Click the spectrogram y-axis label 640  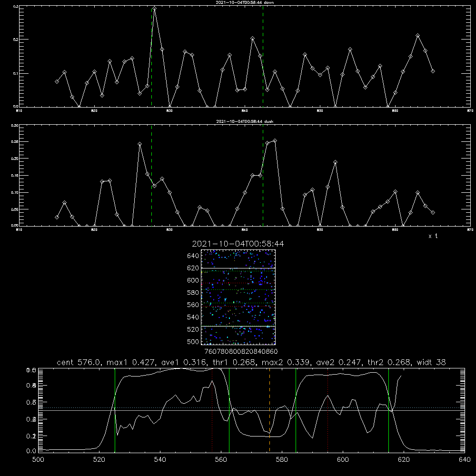[193, 256]
